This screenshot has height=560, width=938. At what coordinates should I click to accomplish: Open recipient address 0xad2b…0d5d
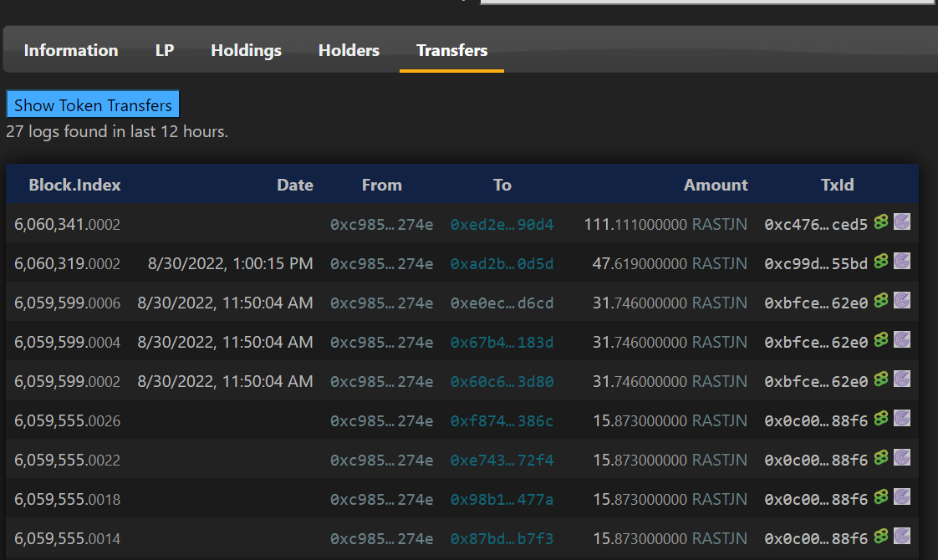point(502,264)
